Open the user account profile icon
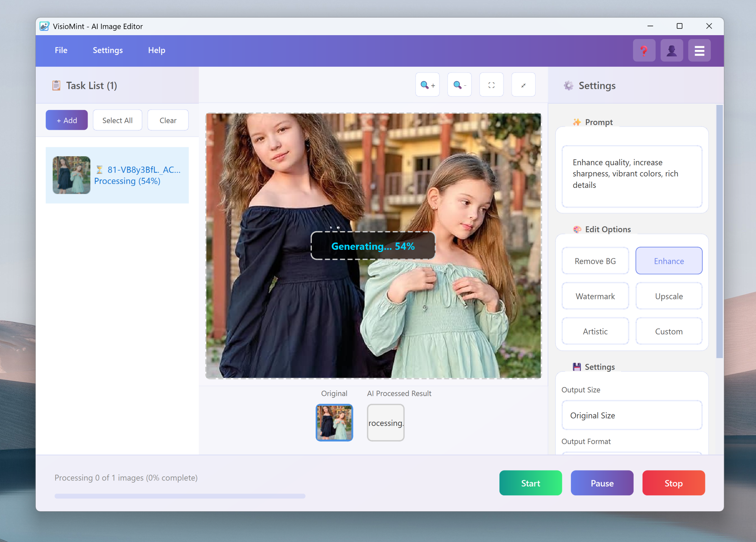The image size is (756, 542). [x=671, y=50]
